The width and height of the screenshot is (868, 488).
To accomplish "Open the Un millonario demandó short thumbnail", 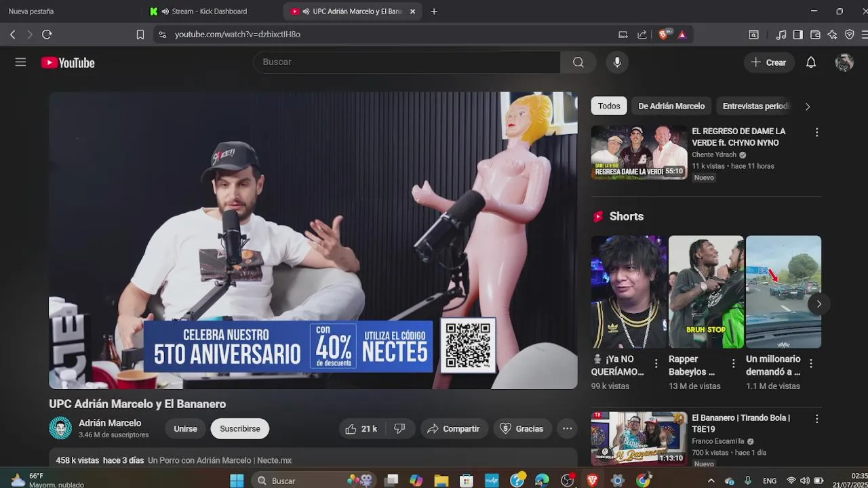I will tap(783, 292).
